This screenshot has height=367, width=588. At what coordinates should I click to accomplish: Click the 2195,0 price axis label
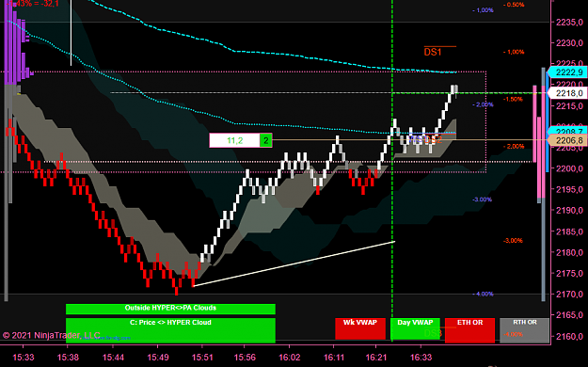coord(569,189)
